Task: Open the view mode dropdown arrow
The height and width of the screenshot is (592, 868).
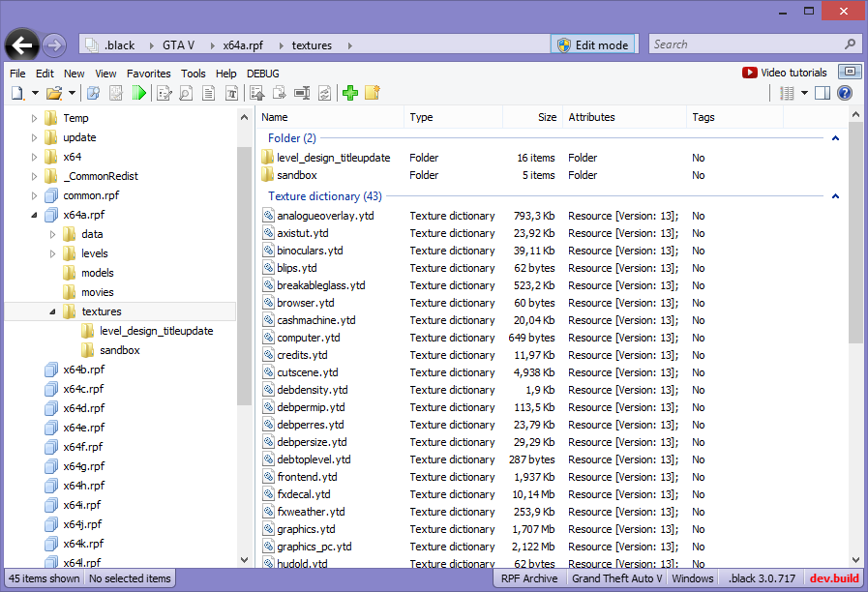Action: click(804, 93)
